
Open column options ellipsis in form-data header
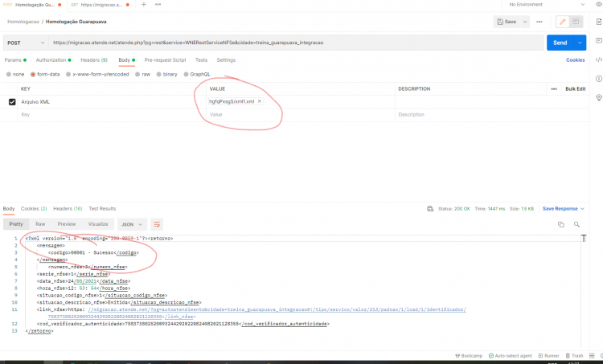(554, 88)
